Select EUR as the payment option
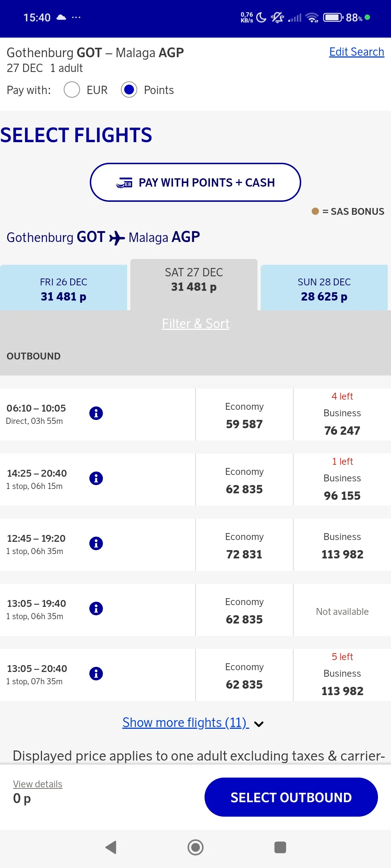 click(72, 90)
